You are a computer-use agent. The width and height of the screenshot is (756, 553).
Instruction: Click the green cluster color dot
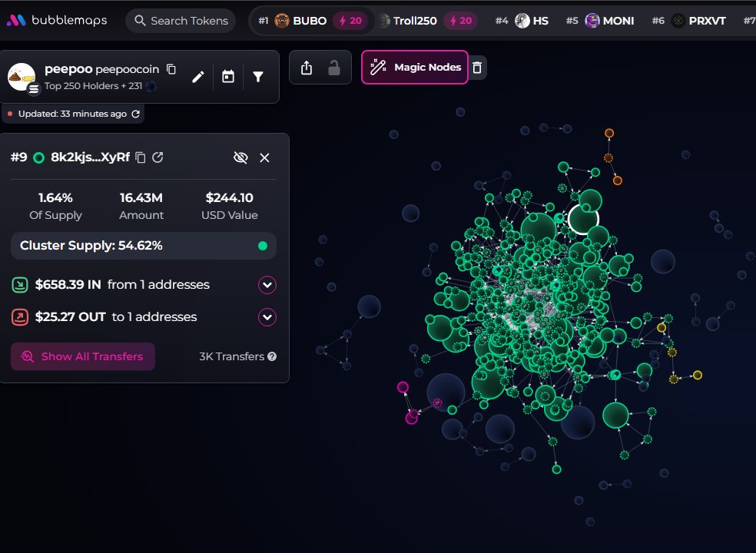tap(263, 246)
